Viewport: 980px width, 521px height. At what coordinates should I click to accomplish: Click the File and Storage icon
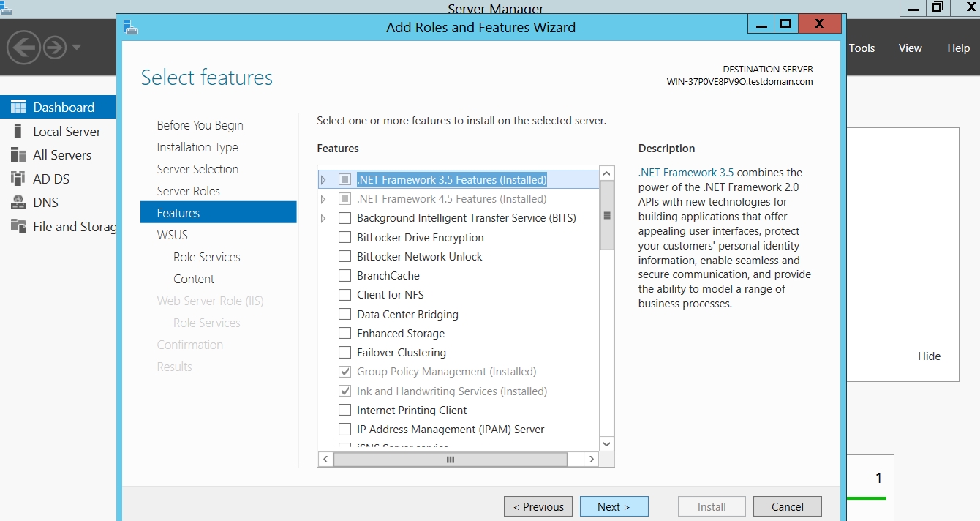[18, 226]
